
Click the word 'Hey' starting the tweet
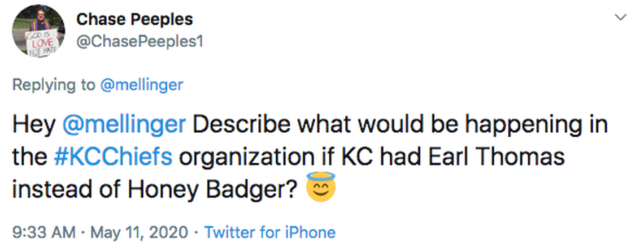[32, 125]
